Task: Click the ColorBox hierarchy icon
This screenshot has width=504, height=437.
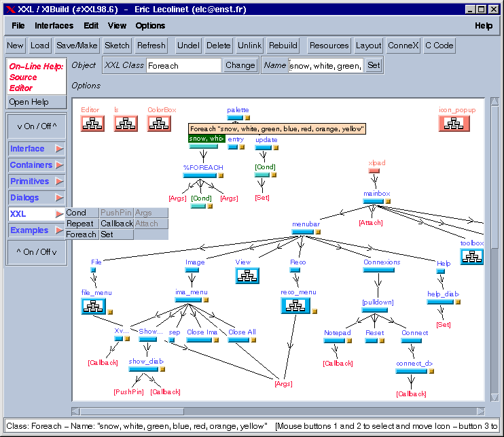Action: [159, 124]
